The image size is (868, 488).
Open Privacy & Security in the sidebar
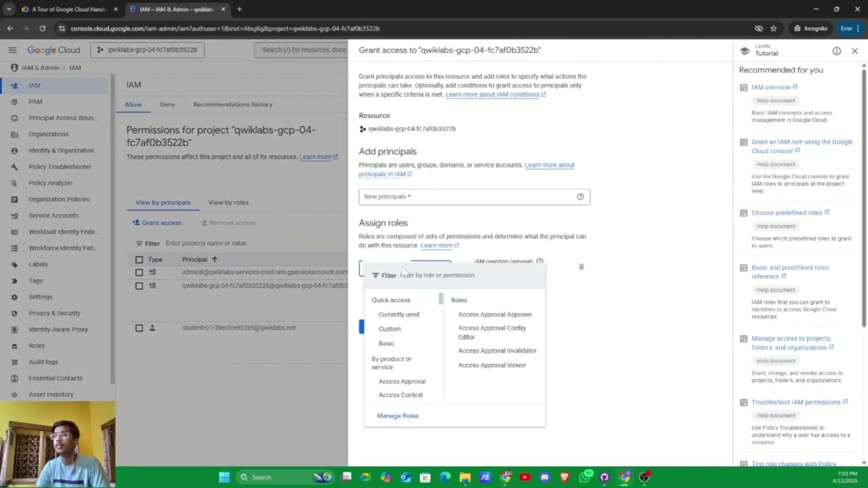(x=54, y=313)
